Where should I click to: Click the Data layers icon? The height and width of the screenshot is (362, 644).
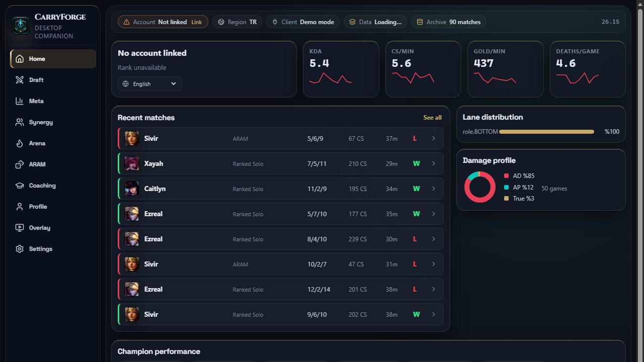pos(352,22)
